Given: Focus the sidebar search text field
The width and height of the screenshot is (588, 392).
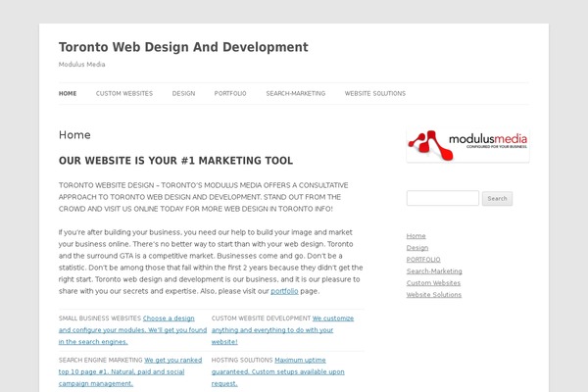Looking at the screenshot, I should click(x=443, y=198).
